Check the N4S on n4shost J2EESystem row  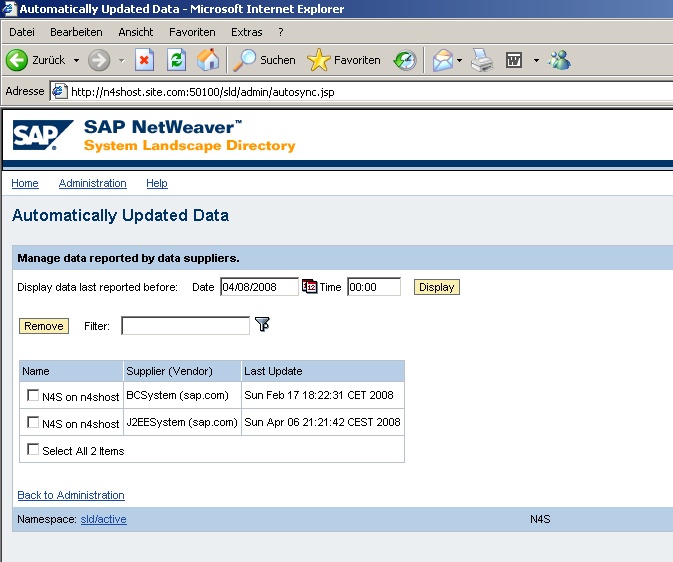tap(34, 423)
